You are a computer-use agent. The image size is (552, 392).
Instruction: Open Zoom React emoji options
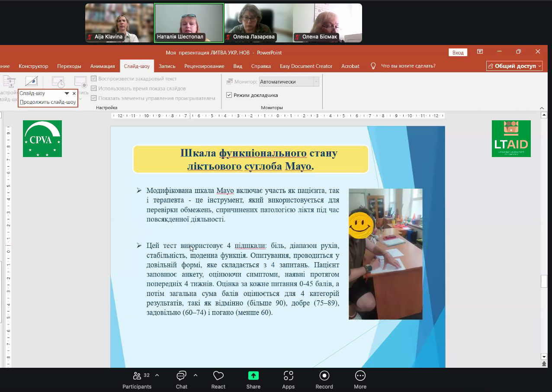(218, 379)
